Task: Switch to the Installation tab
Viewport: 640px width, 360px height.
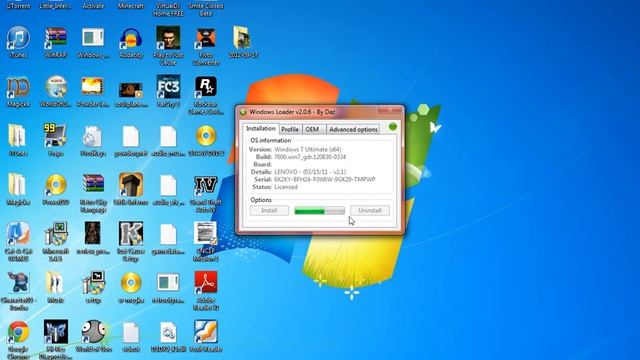Action: pos(260,129)
